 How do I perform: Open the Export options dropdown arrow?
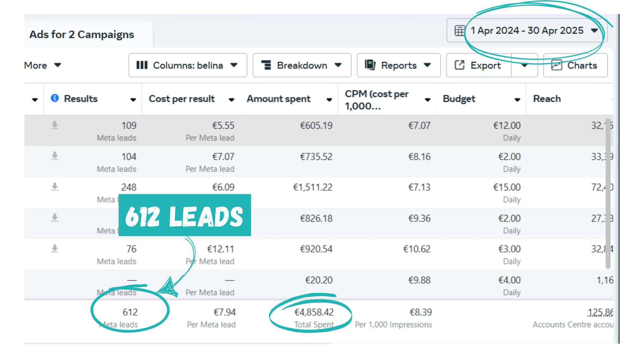524,65
